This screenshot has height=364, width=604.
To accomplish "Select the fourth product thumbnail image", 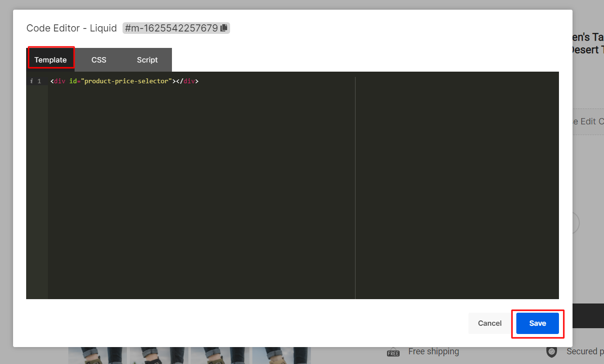I will tap(281, 355).
